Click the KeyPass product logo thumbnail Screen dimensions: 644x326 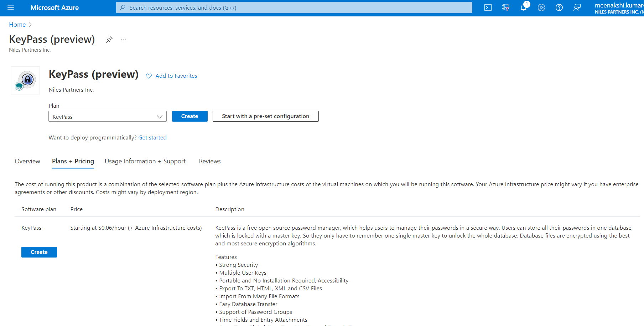coord(25,81)
